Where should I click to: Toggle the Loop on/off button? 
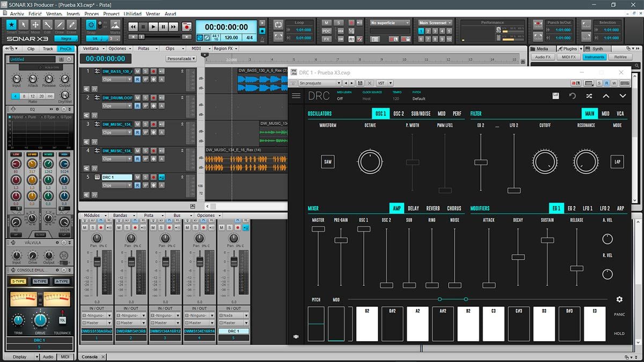coord(278,25)
